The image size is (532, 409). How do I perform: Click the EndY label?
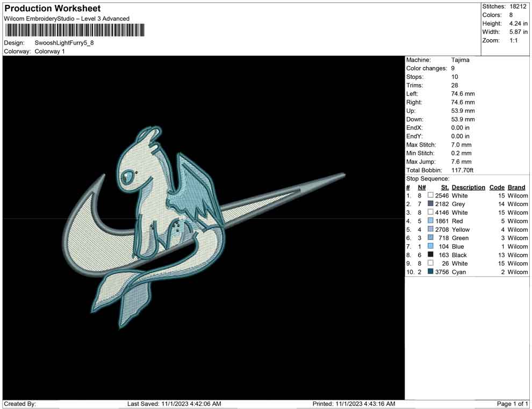pos(414,136)
